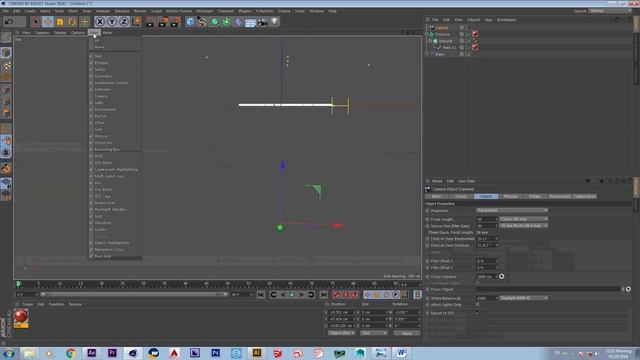The width and height of the screenshot is (640, 360).
Task: Click the Apply button in coordinates
Action: [x=407, y=333]
